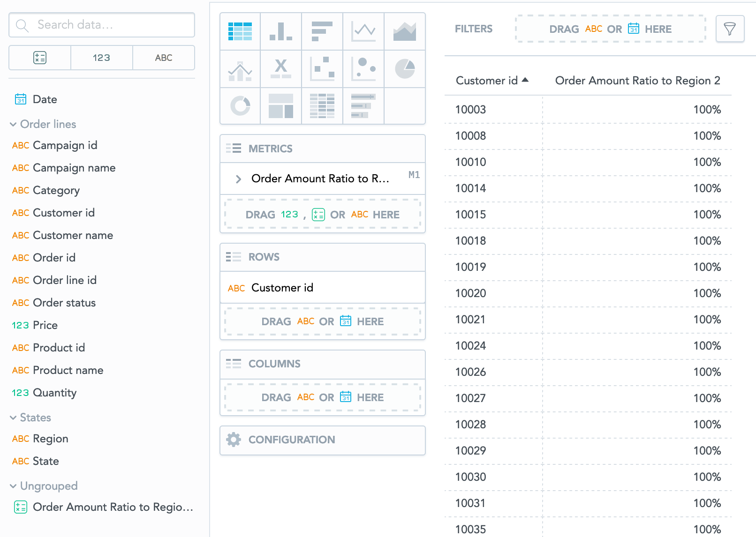Switch to the 123 numeric fields tab
This screenshot has width=756, height=537.
click(101, 57)
